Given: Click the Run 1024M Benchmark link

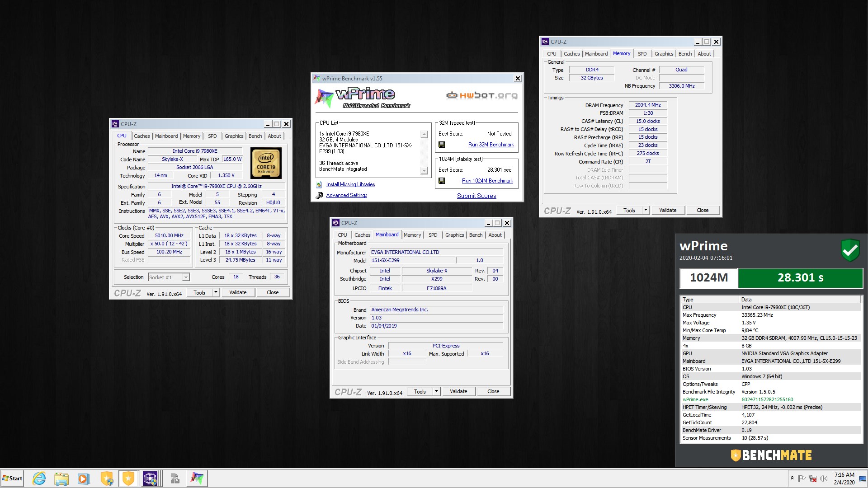Looking at the screenshot, I should click(487, 181).
